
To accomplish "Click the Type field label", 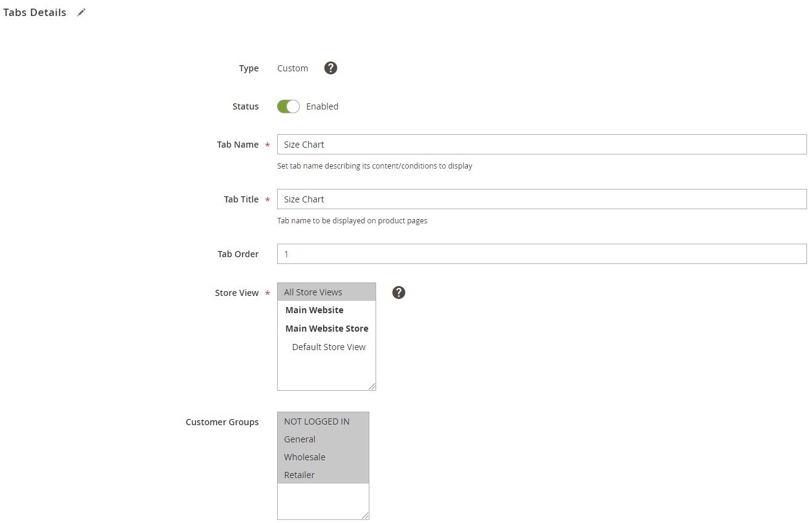I will (x=249, y=68).
